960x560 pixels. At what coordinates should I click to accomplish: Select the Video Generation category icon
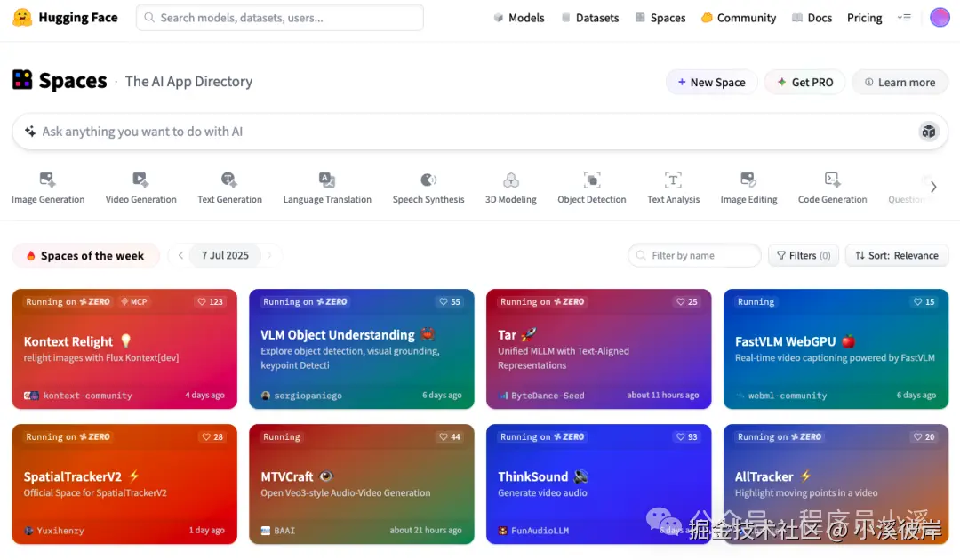[140, 180]
